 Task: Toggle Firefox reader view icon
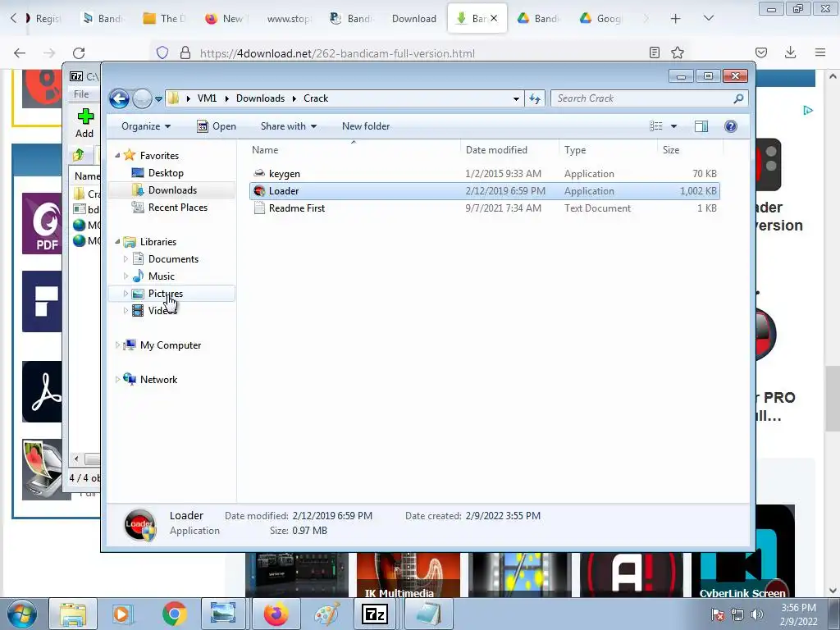point(654,52)
